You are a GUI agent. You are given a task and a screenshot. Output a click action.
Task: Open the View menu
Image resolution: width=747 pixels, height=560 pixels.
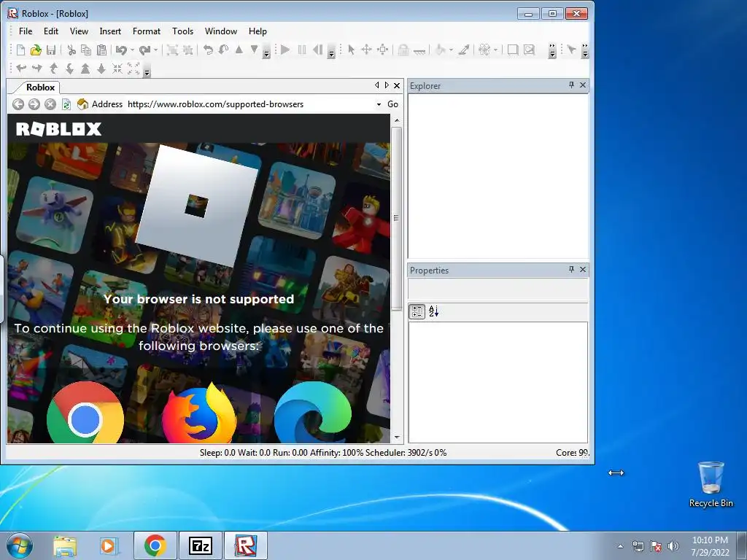point(79,31)
